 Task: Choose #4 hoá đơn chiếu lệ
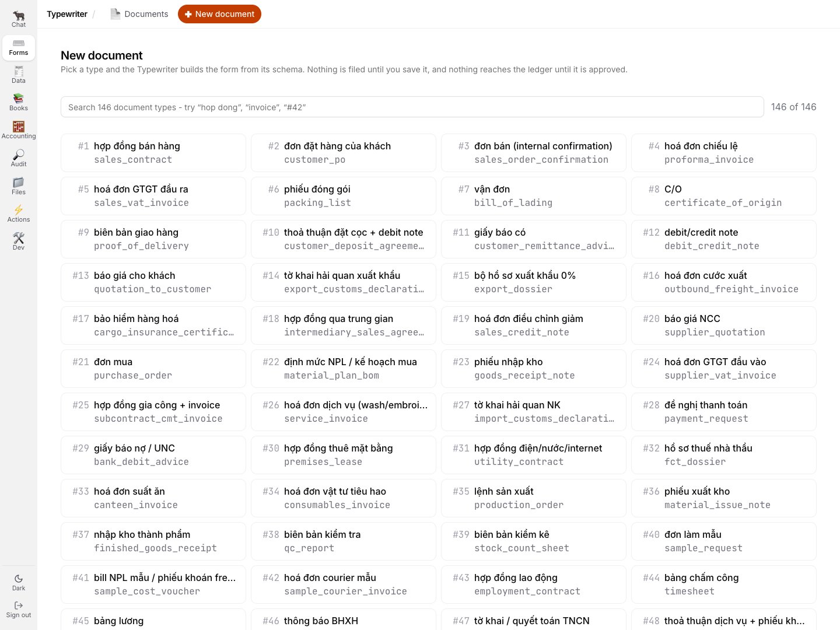[x=724, y=153]
